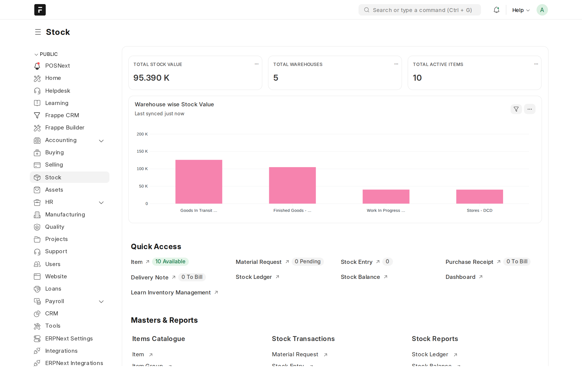Click the POSNext bell icon
This screenshot has width=588, height=368.
point(37,66)
